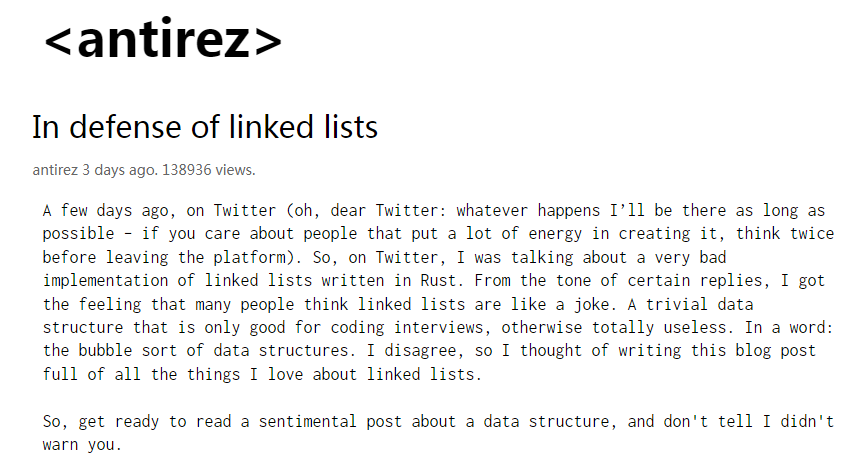Image resolution: width=864 pixels, height=470 pixels.
Task: Click the word "Rust" in the paragraph
Action: 438,280
